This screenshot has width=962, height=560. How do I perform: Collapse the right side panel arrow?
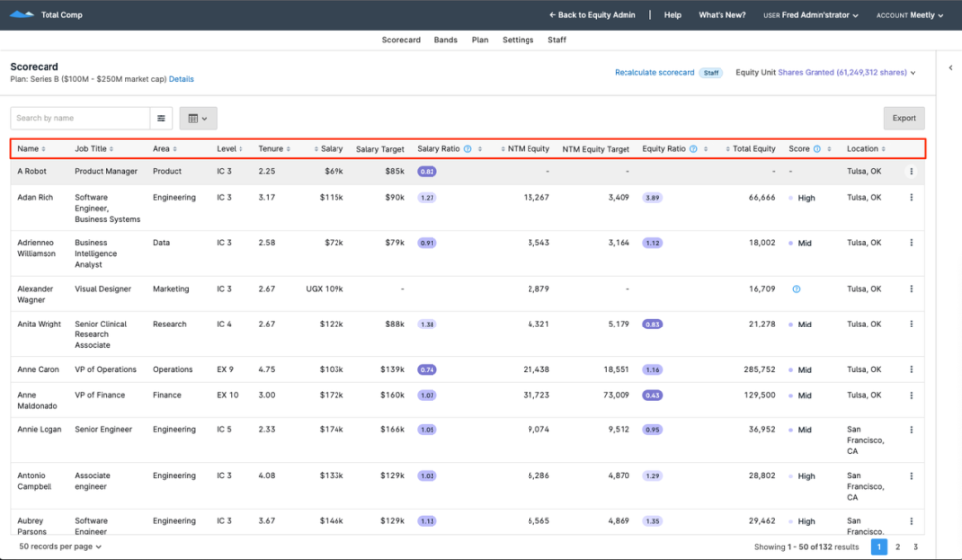click(x=950, y=68)
